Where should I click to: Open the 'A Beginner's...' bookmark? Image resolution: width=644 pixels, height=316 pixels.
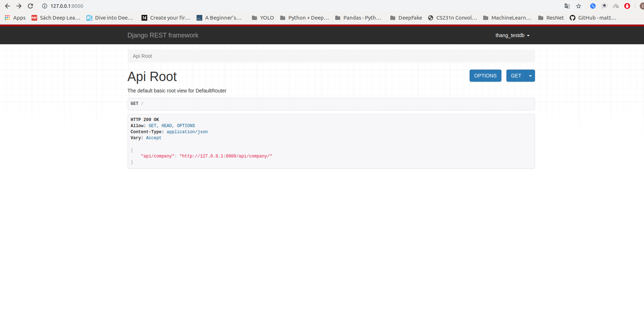coord(219,18)
